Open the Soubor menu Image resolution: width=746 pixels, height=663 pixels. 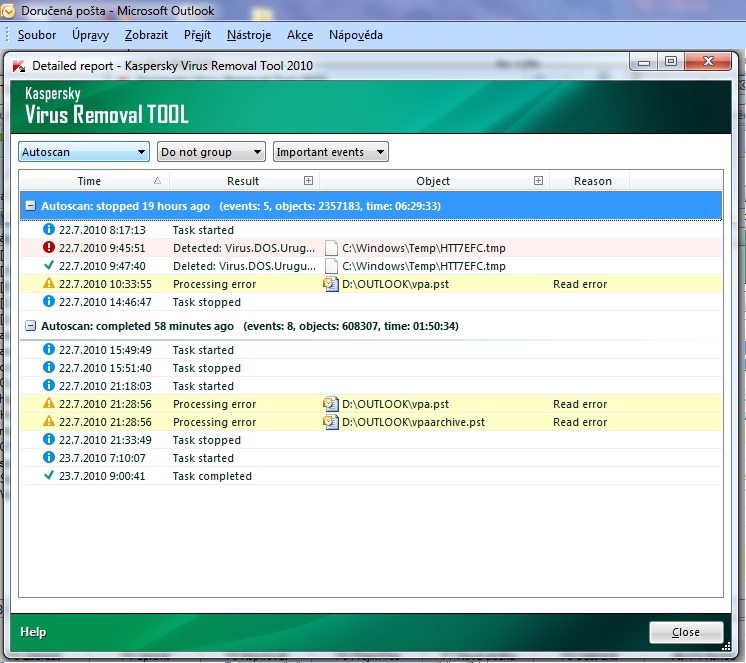pyautogui.click(x=37, y=35)
